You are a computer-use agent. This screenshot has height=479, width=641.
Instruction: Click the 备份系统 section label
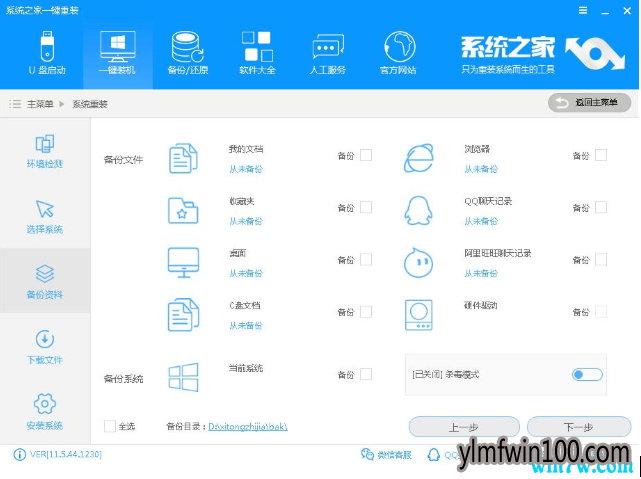click(x=123, y=379)
